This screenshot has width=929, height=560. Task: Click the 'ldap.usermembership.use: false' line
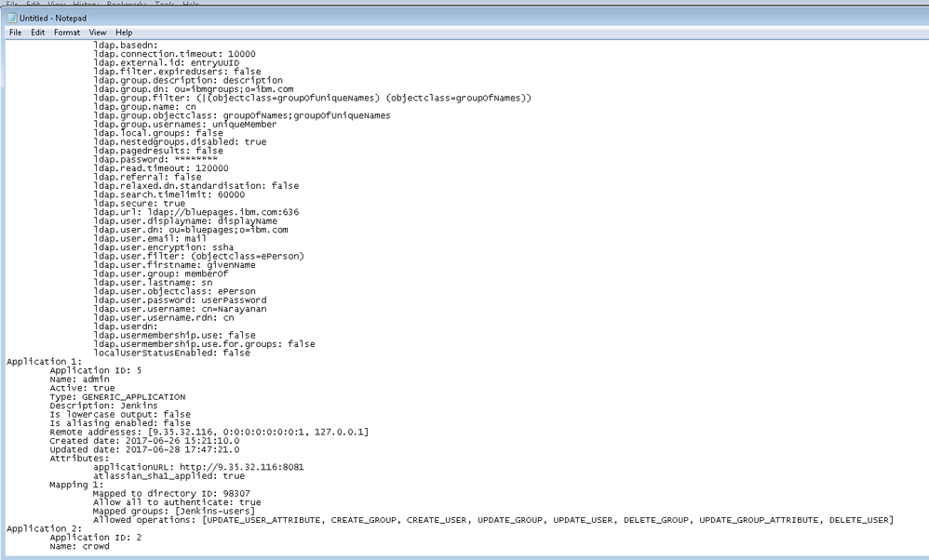pyautogui.click(x=174, y=335)
